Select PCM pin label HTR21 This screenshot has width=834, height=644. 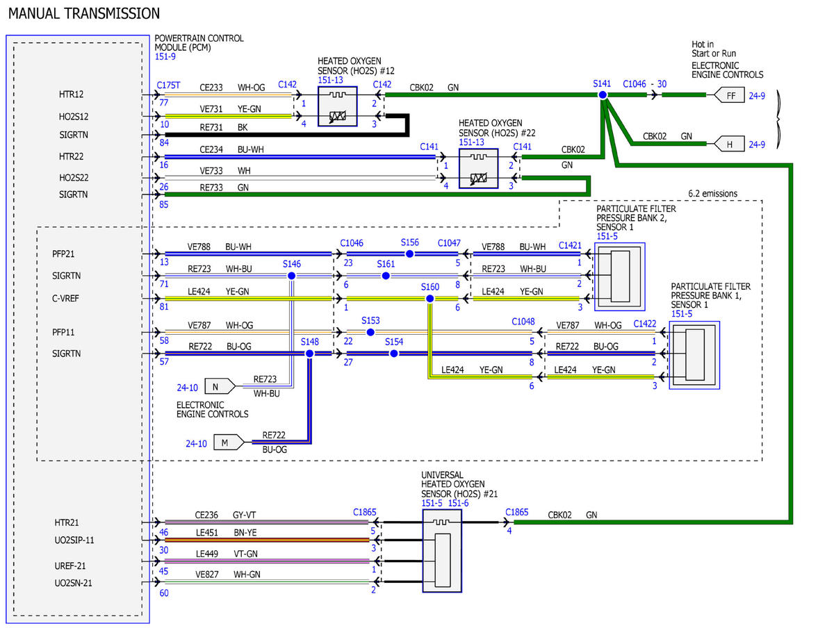coord(68,522)
